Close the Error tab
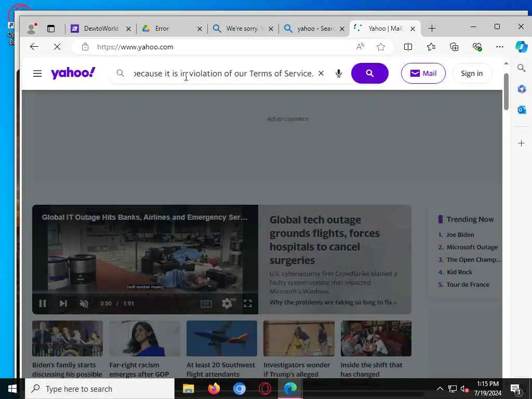The image size is (532, 399). (200, 29)
